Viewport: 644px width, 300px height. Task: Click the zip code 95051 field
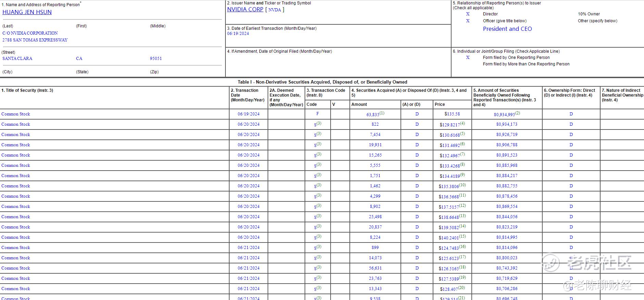156,59
